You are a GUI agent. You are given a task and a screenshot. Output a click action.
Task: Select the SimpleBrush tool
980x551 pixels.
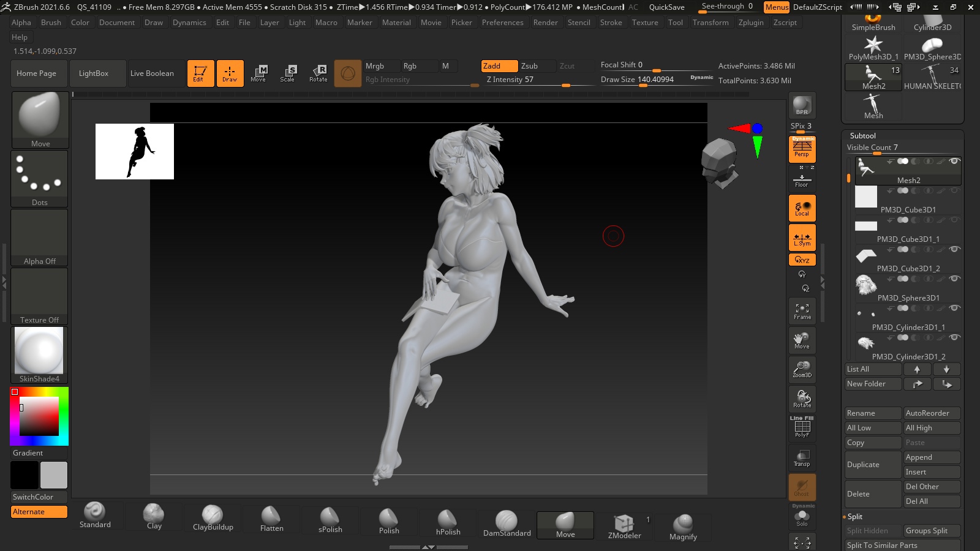pyautogui.click(x=873, y=23)
